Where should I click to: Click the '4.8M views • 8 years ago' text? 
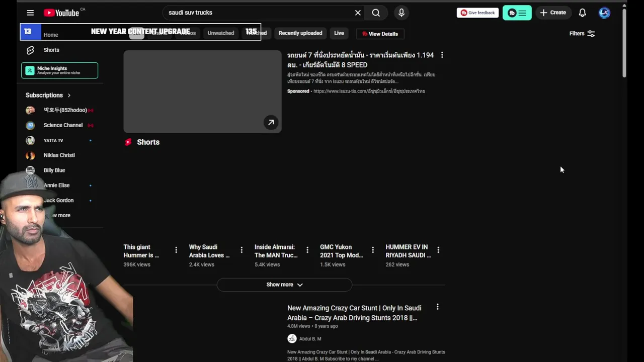click(x=312, y=326)
